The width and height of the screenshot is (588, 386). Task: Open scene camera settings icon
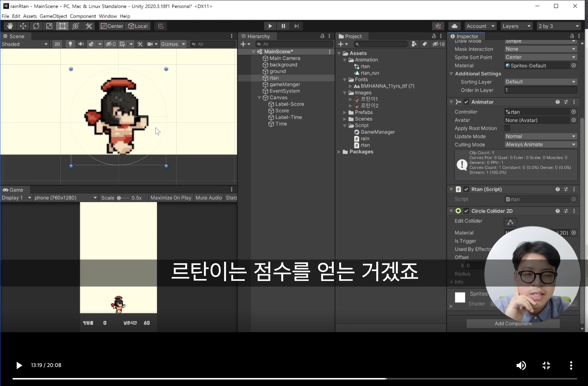[150, 44]
